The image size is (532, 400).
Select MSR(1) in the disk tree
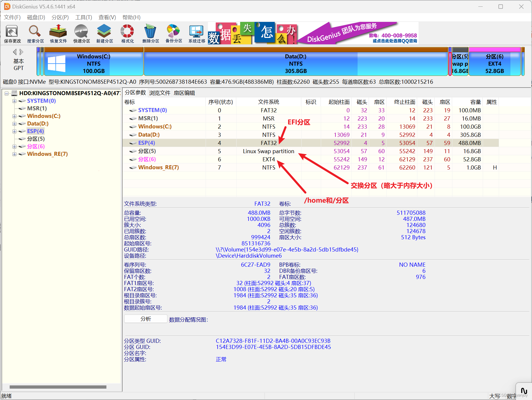point(37,109)
